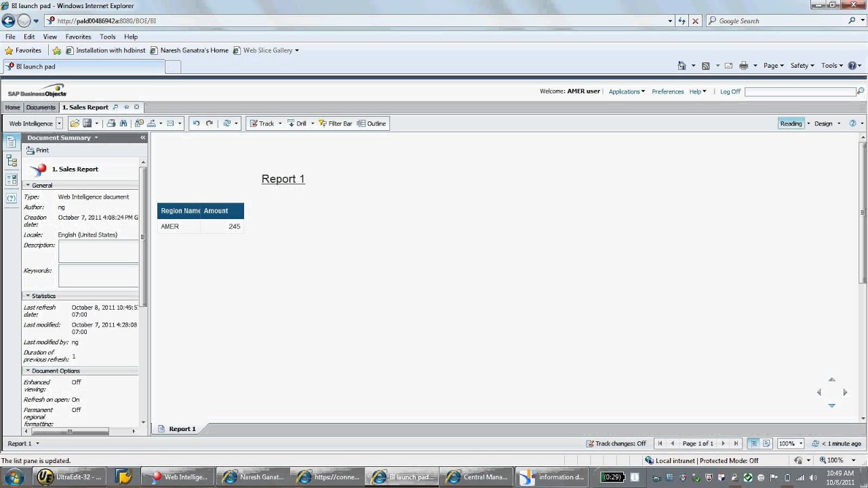This screenshot has height=488, width=868.
Task: Click the Undo arrow icon
Action: pos(196,123)
